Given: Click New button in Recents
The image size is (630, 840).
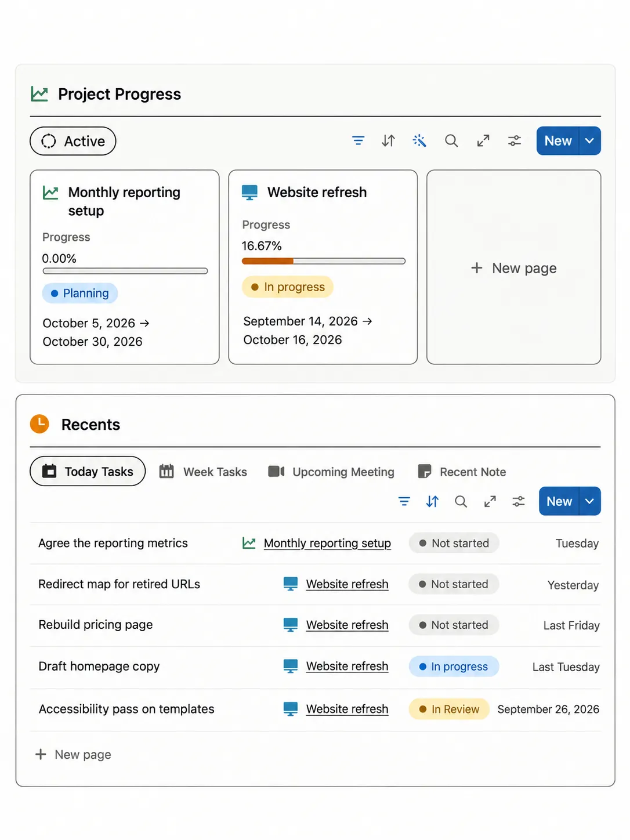Looking at the screenshot, I should click(559, 501).
